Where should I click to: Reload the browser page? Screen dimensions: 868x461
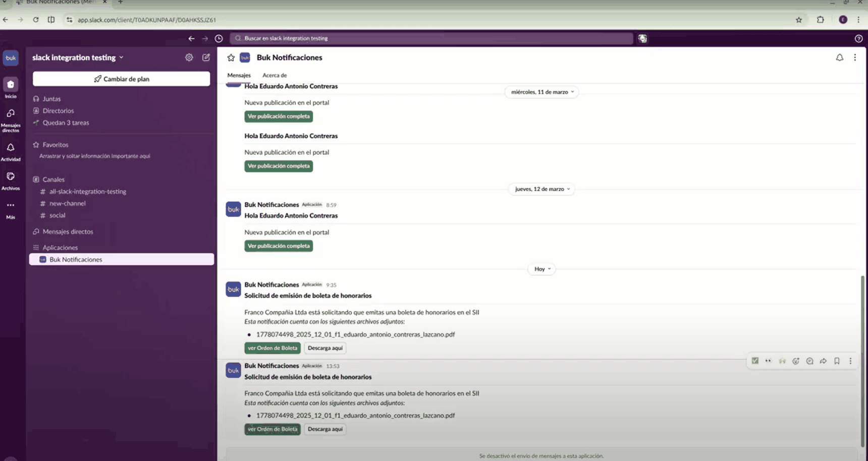click(x=36, y=20)
